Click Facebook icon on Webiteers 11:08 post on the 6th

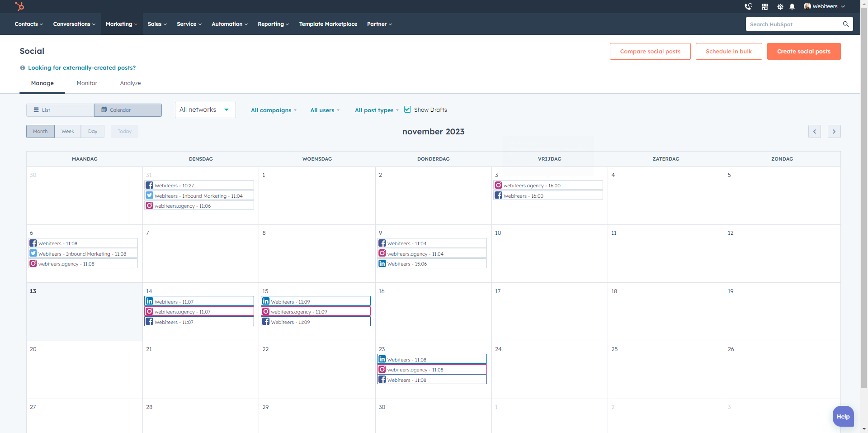pyautogui.click(x=33, y=243)
